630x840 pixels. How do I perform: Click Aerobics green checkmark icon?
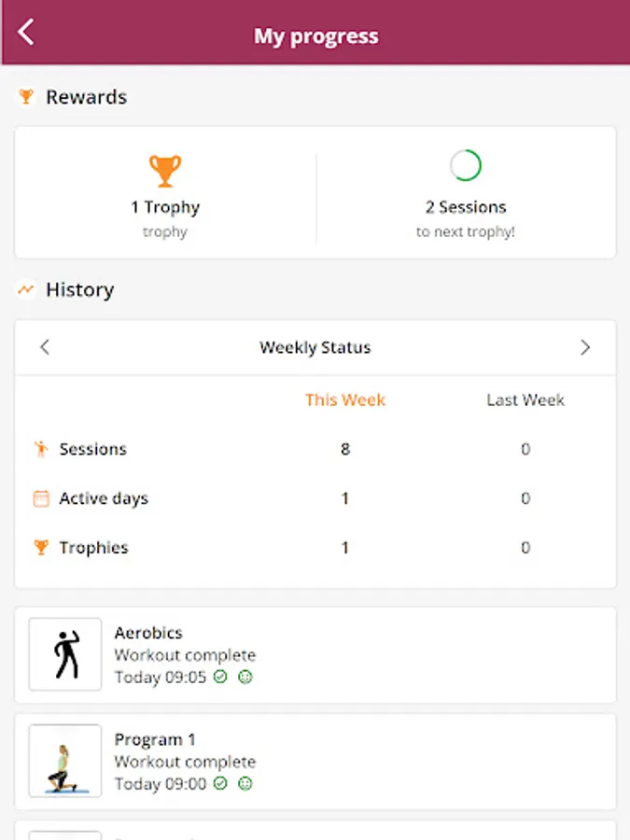tap(220, 677)
